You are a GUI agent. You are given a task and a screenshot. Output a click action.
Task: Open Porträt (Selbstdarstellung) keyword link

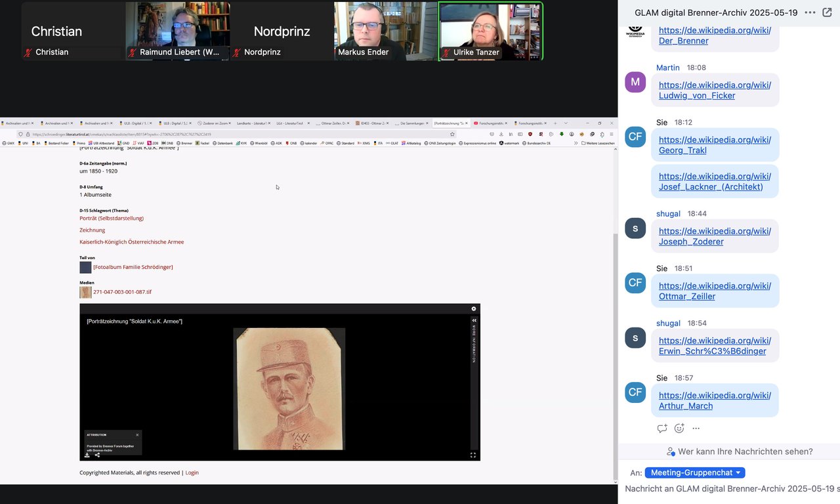click(x=112, y=218)
